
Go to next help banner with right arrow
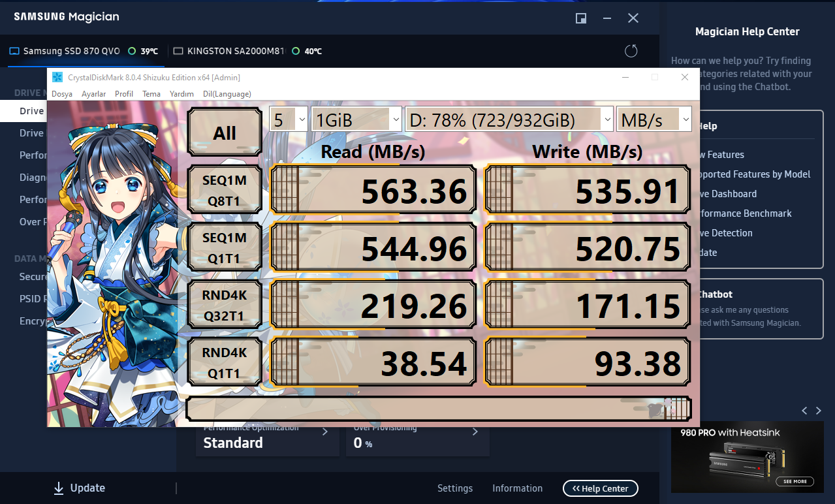[x=819, y=411]
